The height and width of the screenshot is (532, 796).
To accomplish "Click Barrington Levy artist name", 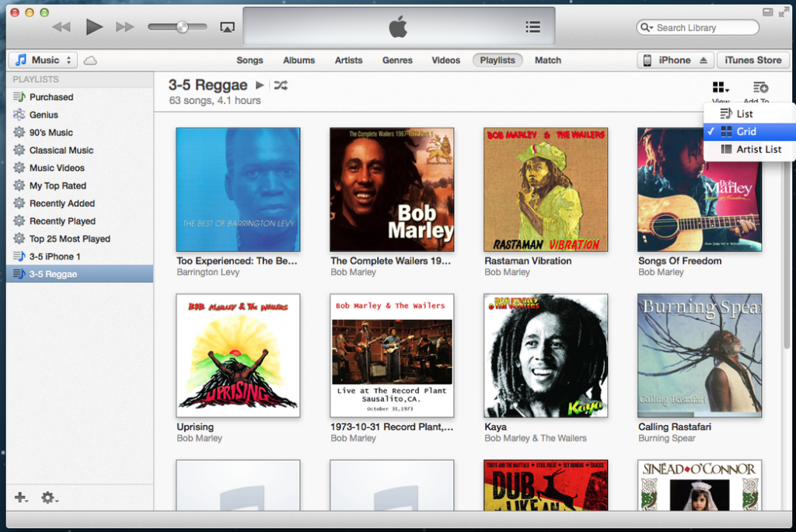I will pyautogui.click(x=208, y=273).
